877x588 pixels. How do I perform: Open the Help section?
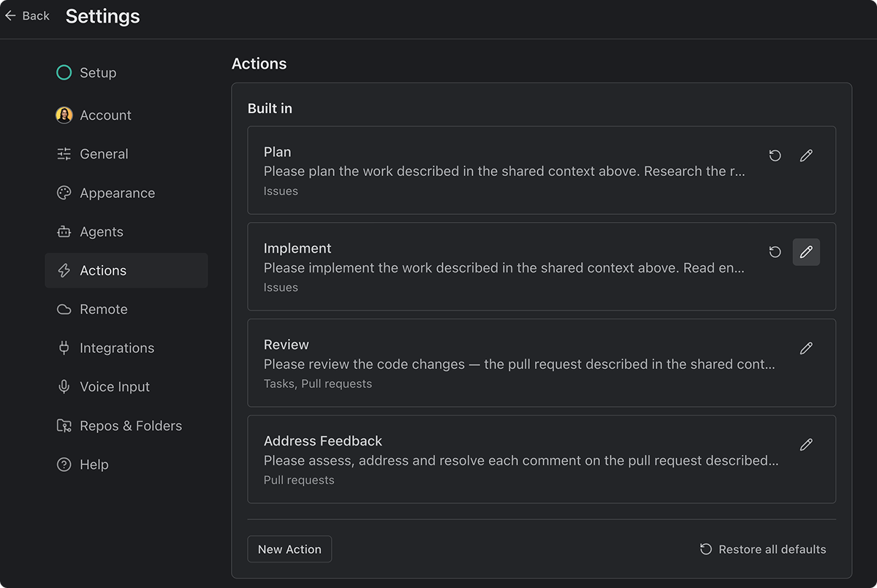tap(126, 465)
